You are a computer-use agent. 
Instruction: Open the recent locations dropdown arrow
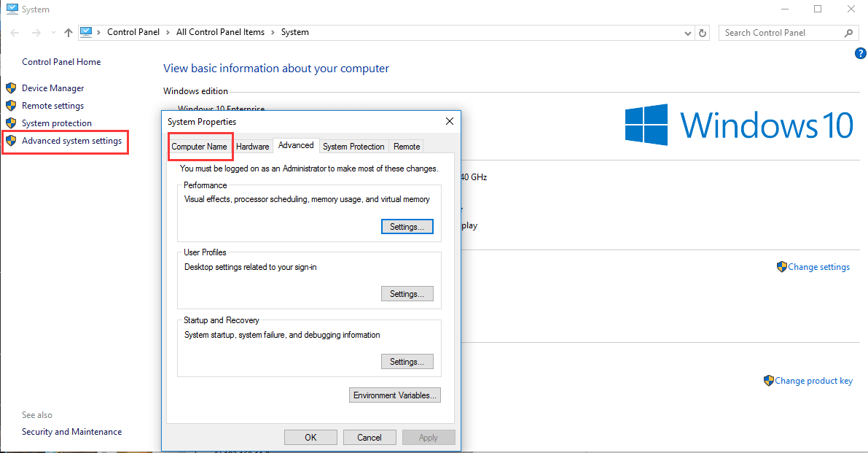[53, 34]
